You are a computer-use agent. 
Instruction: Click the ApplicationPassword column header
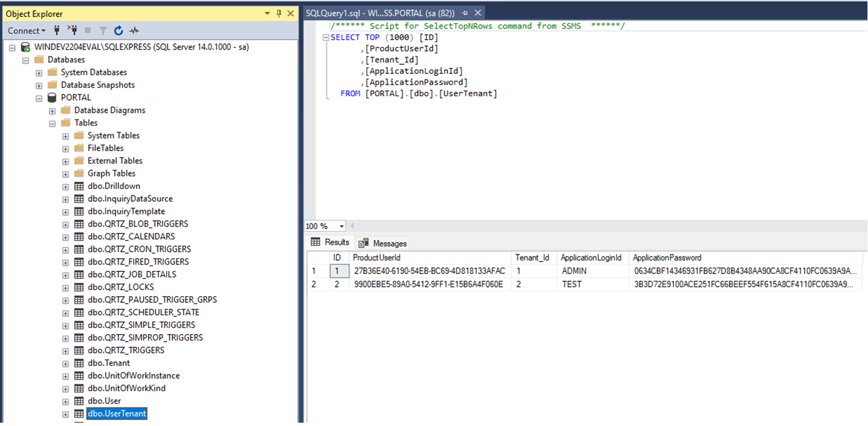(x=667, y=258)
